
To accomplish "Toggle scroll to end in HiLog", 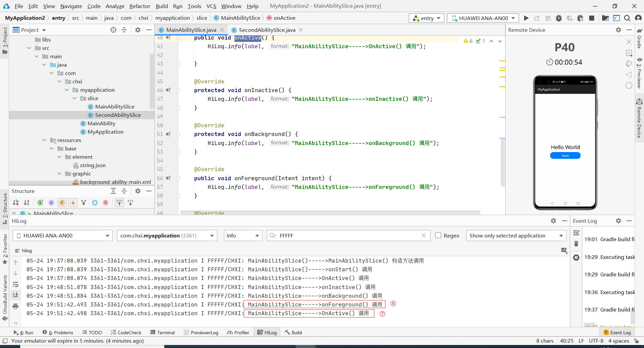I will [15, 295].
